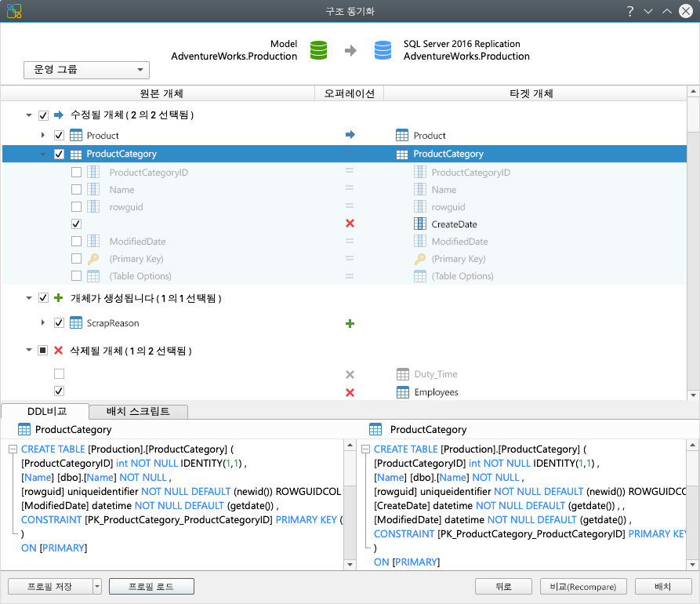Click the table icon next to ProductCategory
This screenshot has height=604, width=700.
[x=76, y=154]
